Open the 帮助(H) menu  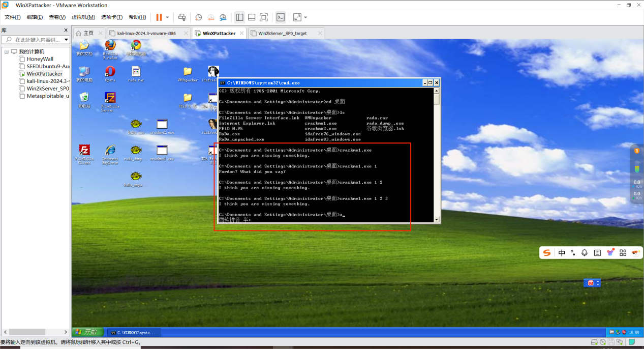137,17
